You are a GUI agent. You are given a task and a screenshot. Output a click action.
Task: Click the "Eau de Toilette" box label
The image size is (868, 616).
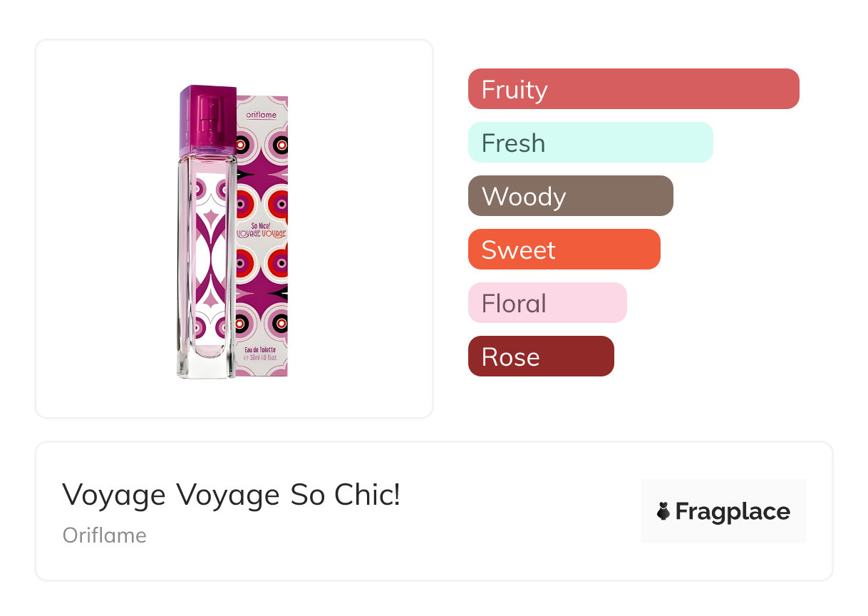[261, 349]
